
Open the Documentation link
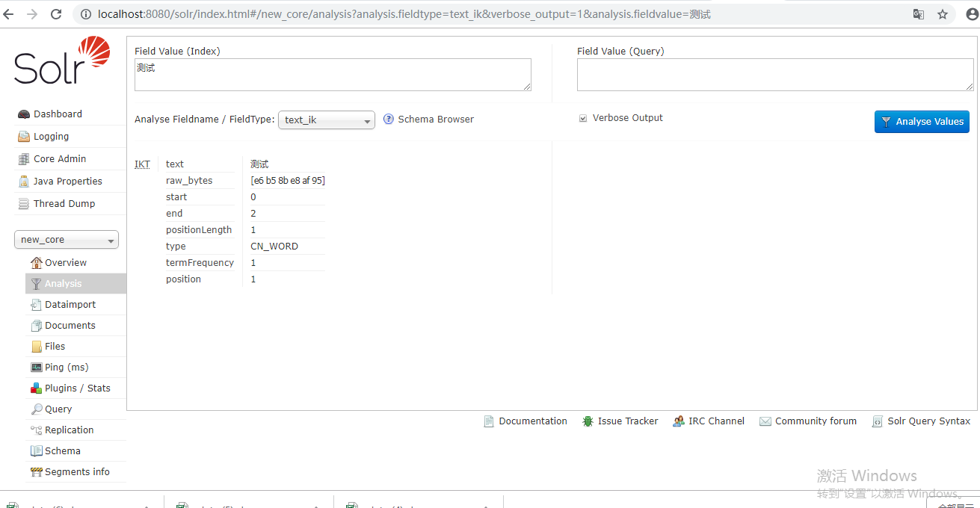coord(533,421)
